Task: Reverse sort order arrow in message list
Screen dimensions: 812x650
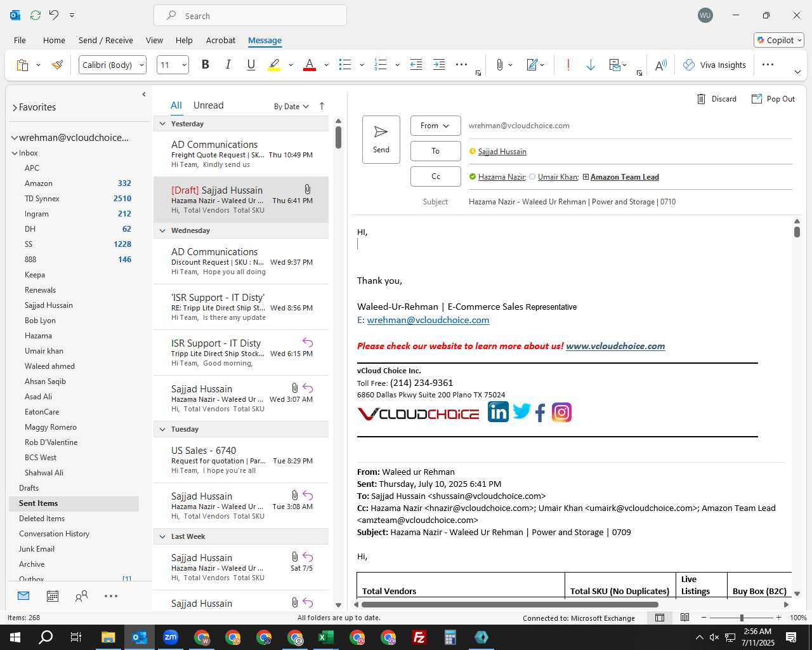Action: point(322,106)
